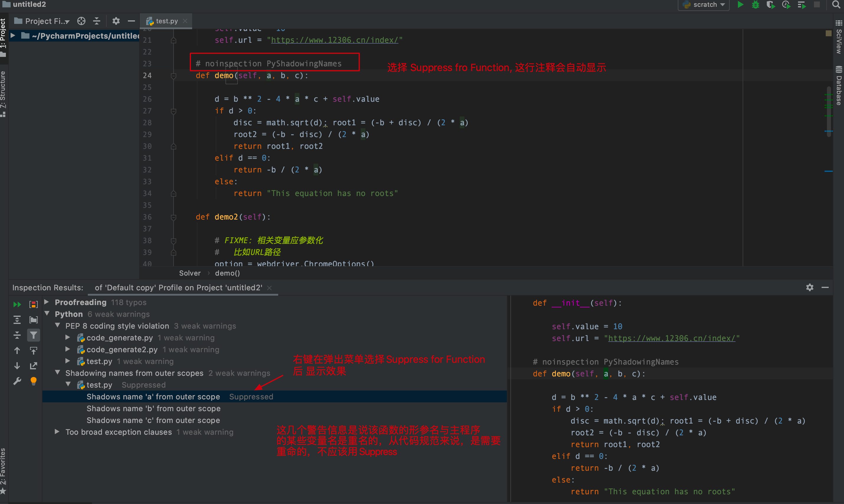This screenshot has height=504, width=844.
Task: Expand code_generate2.py warning node
Action: 67,349
